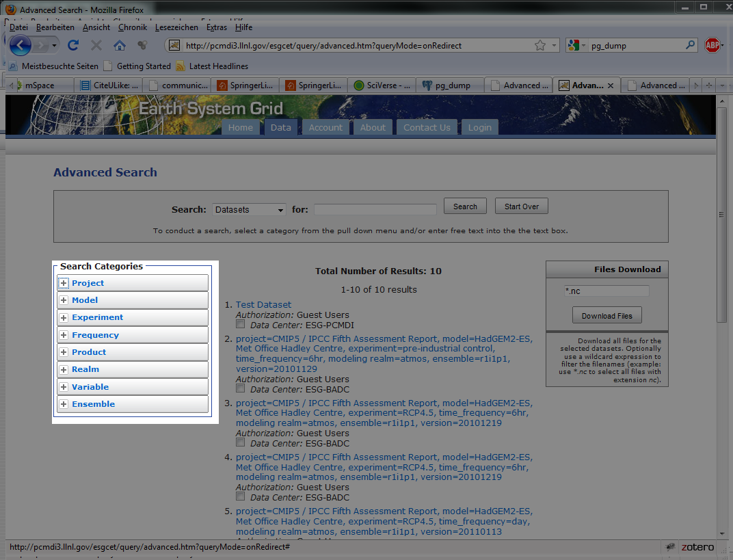
Task: Open the Lesezeichen menu
Action: [x=176, y=27]
